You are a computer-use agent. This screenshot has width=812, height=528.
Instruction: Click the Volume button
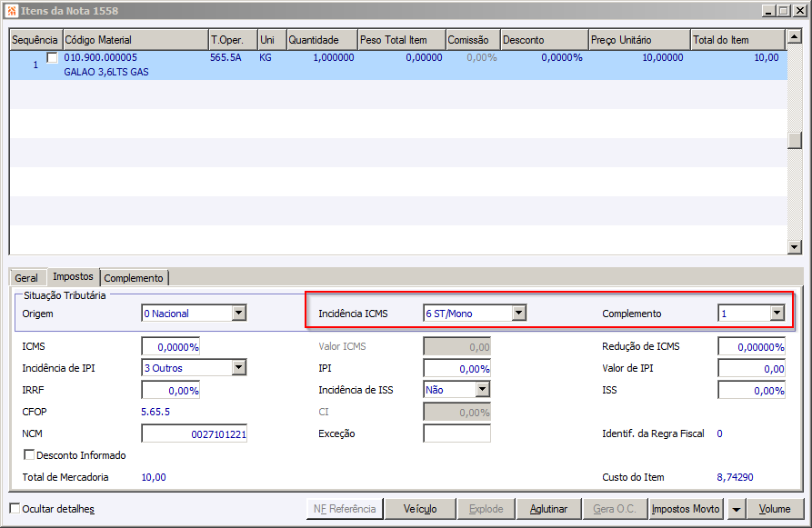pos(775,509)
